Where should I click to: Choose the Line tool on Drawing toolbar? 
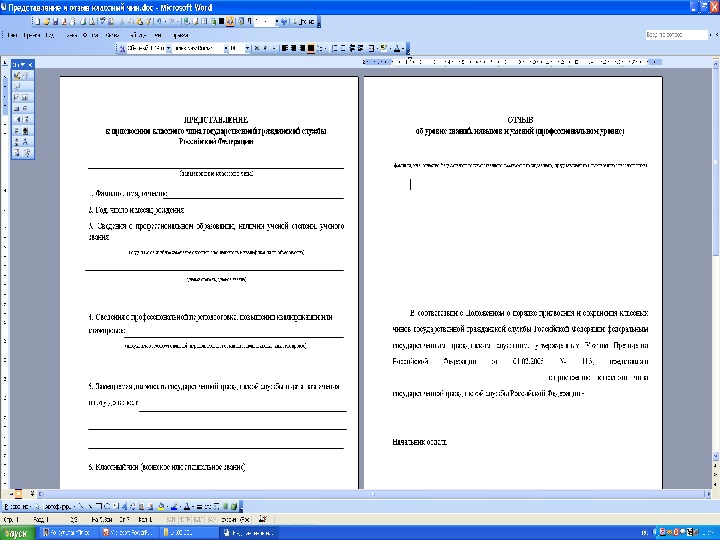point(81,506)
